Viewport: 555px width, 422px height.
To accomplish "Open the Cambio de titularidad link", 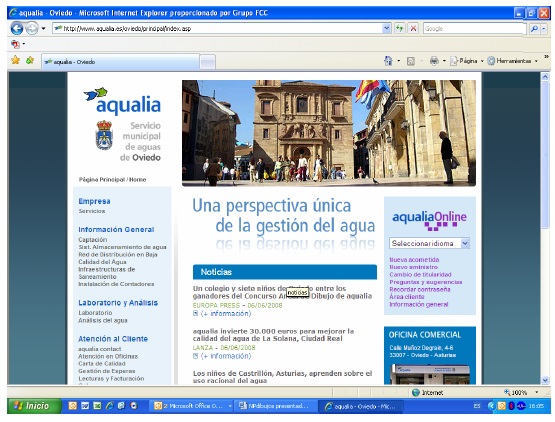I will point(420,274).
